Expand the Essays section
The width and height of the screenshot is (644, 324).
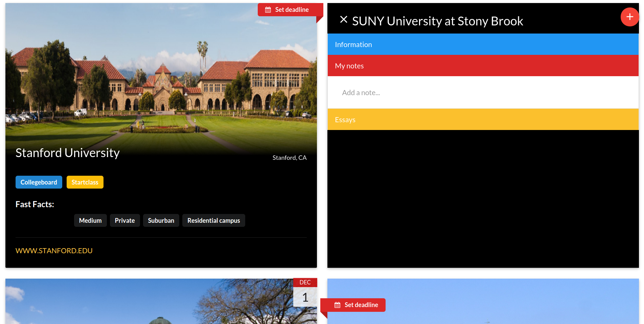click(x=483, y=120)
